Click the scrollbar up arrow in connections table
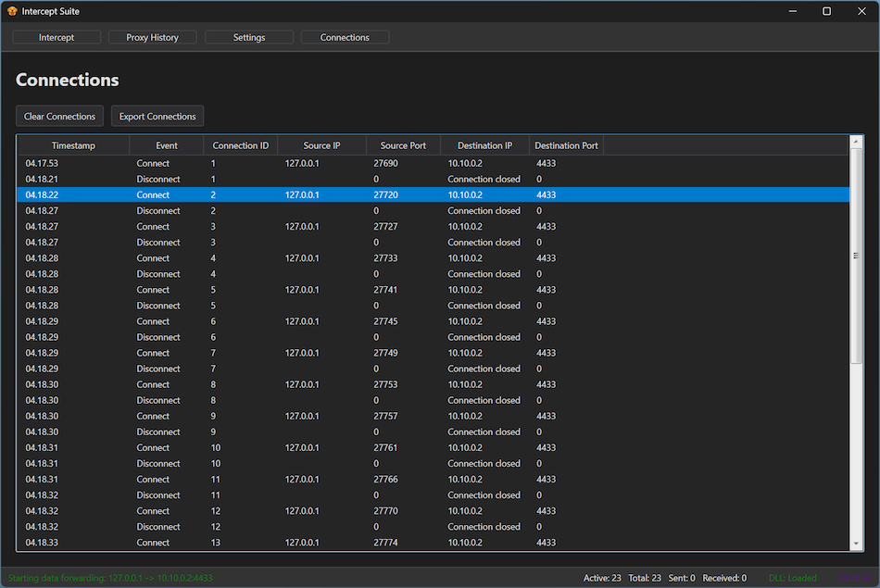This screenshot has width=880, height=588. [x=857, y=143]
